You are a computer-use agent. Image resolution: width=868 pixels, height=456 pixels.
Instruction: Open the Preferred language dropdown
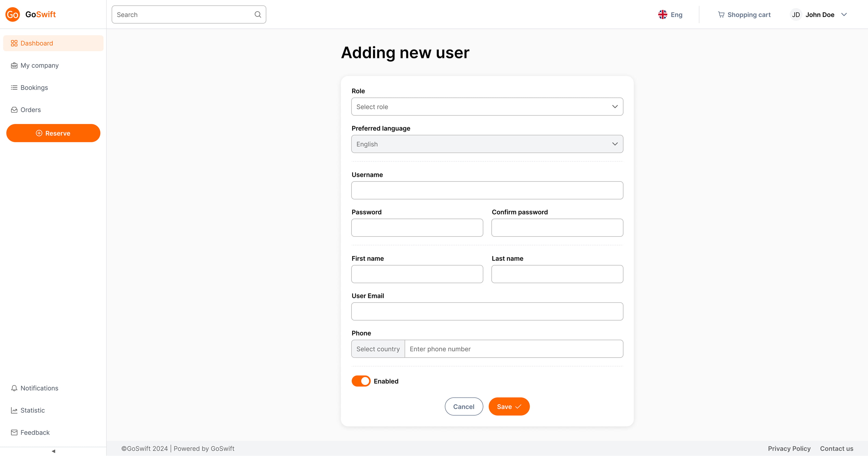pyautogui.click(x=487, y=144)
